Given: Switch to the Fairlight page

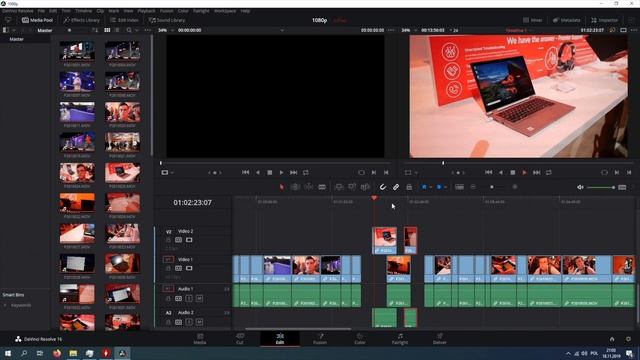Looking at the screenshot, I should [400, 339].
